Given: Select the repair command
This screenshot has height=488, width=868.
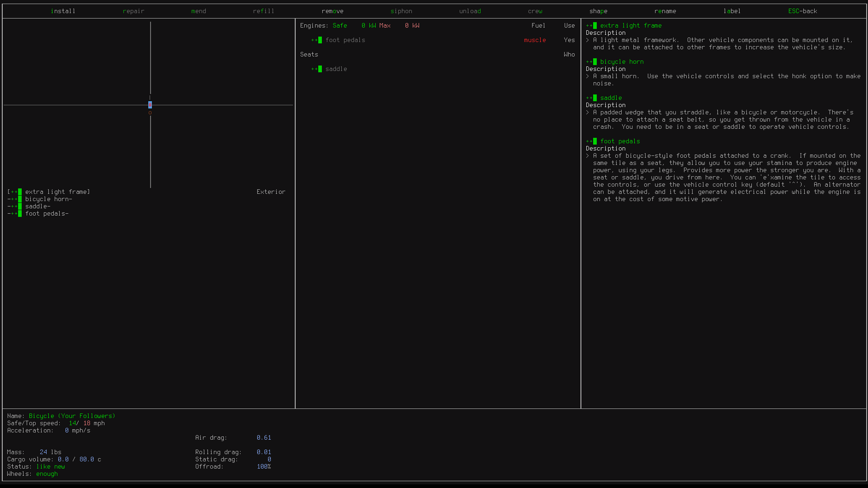Looking at the screenshot, I should pos(133,11).
